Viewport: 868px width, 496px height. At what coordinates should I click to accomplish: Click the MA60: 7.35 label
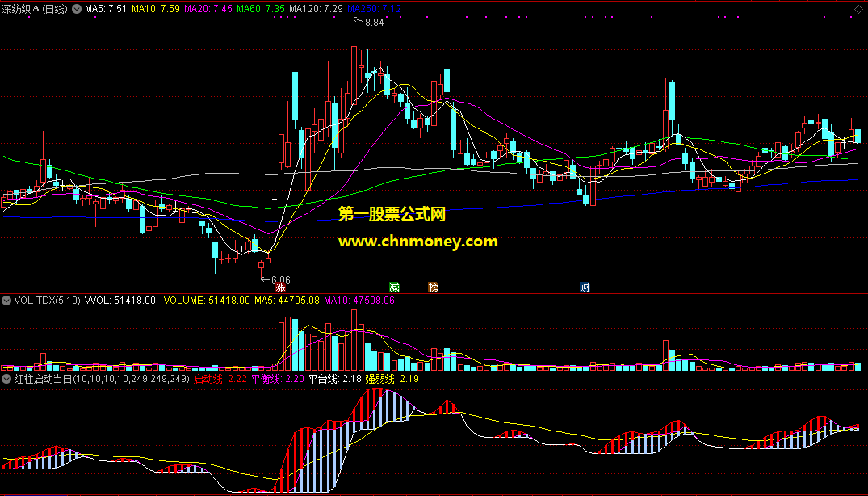click(261, 9)
